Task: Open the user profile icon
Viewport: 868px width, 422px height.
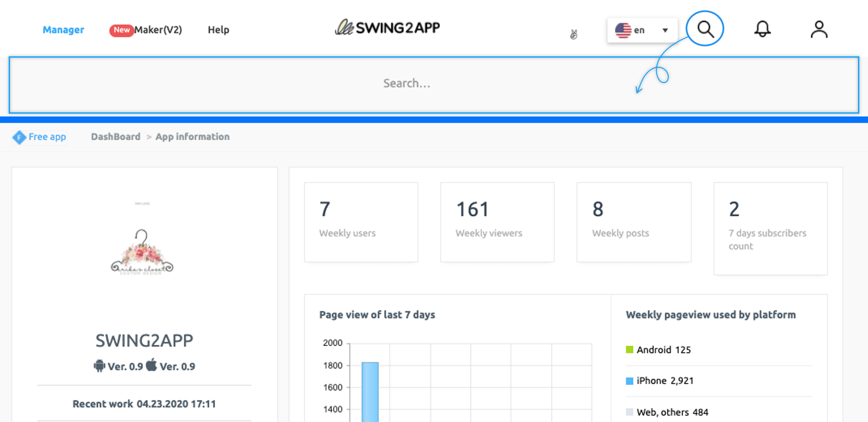Action: [819, 30]
